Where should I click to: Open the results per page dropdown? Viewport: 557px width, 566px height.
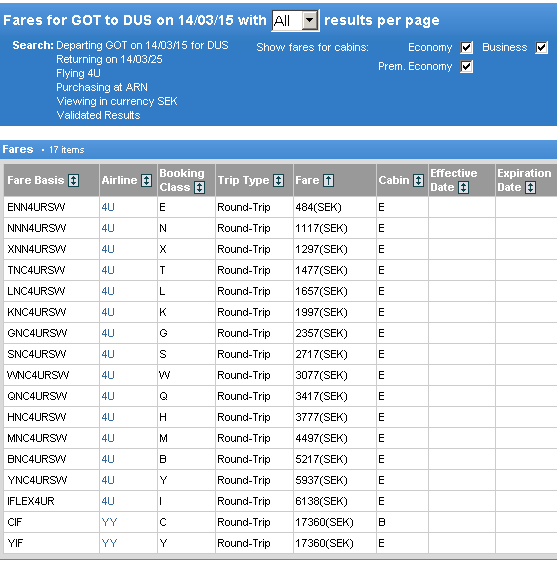295,21
